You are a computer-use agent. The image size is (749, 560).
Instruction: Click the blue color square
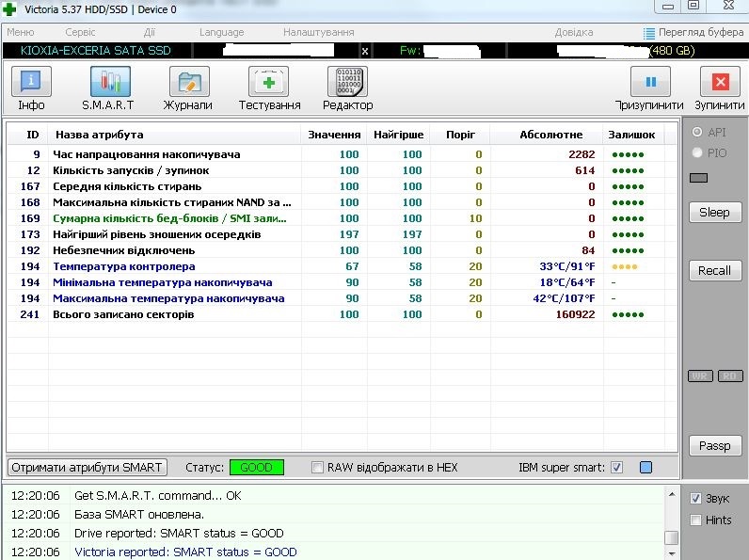[645, 468]
